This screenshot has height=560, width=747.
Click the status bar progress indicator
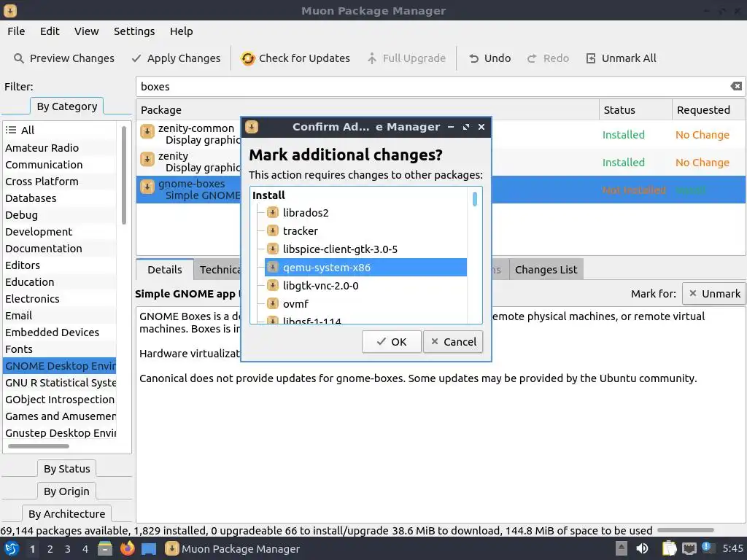pyautogui.click(x=685, y=530)
